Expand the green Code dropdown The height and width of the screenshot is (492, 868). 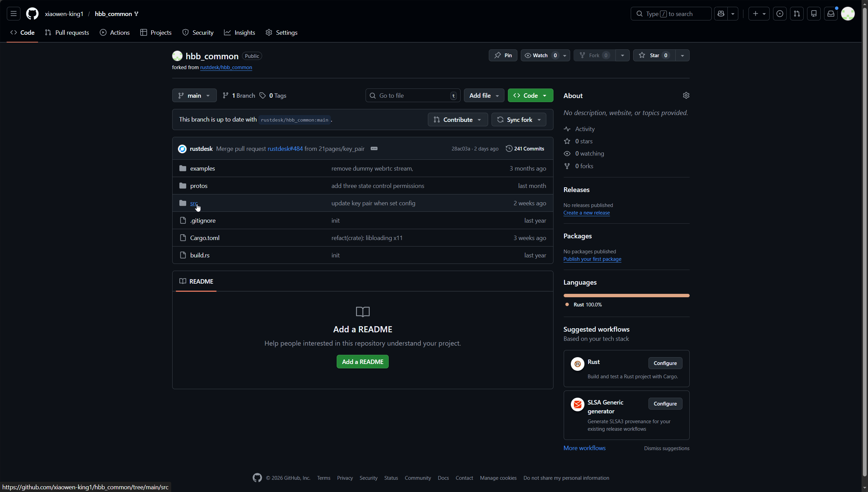coord(530,95)
